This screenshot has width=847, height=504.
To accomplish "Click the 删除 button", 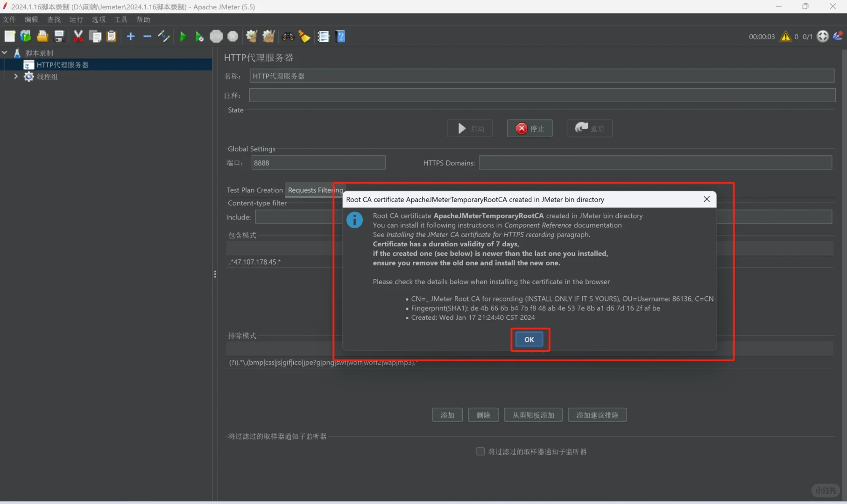I will [x=483, y=415].
